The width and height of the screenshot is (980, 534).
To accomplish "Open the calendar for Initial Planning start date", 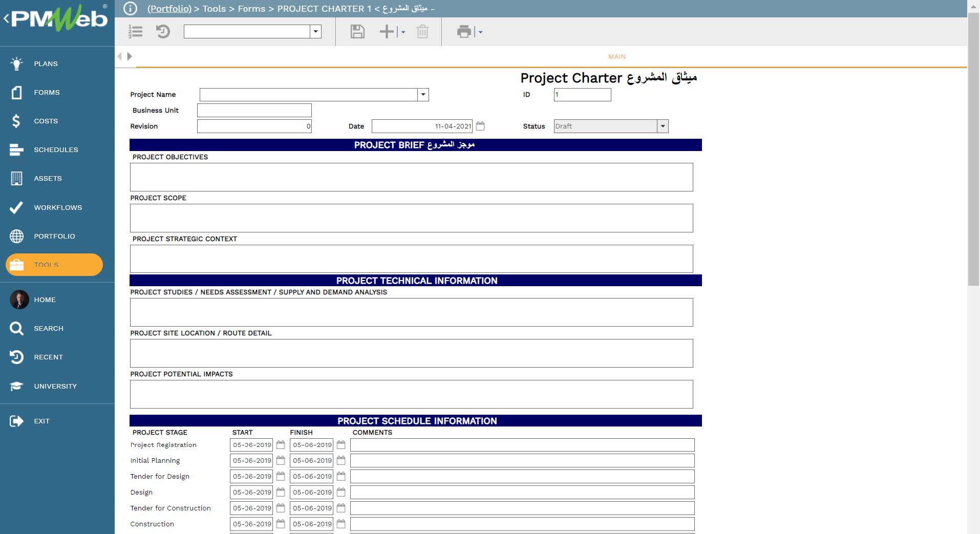I will tap(280, 460).
